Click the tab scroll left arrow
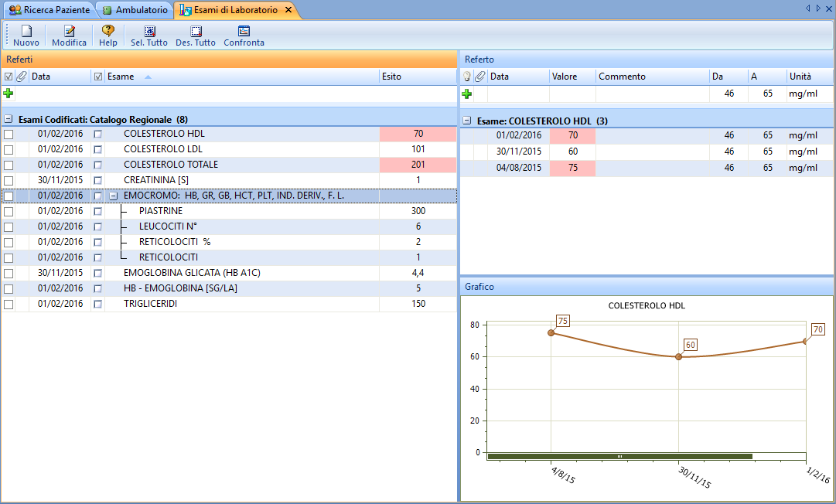The width and height of the screenshot is (836, 504). coord(807,8)
